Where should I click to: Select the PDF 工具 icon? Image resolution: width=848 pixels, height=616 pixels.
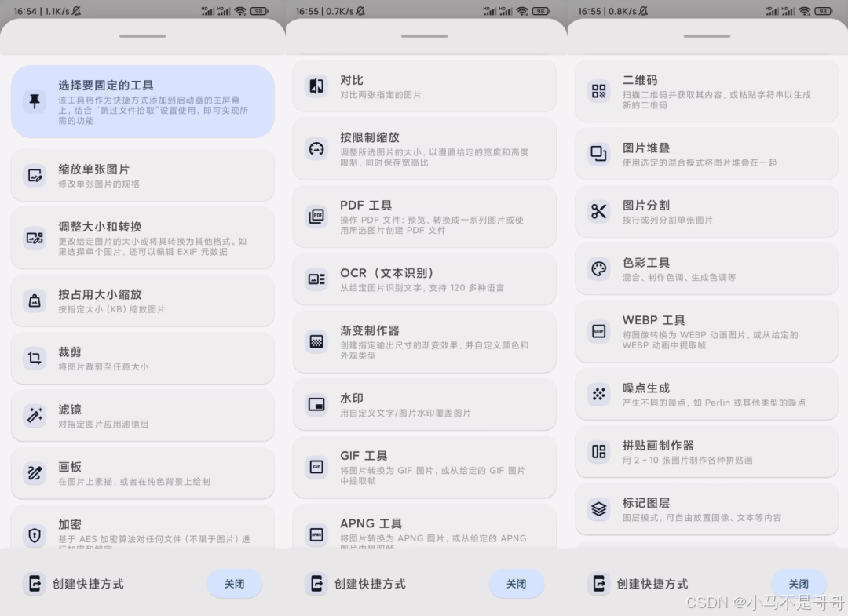[x=316, y=216]
